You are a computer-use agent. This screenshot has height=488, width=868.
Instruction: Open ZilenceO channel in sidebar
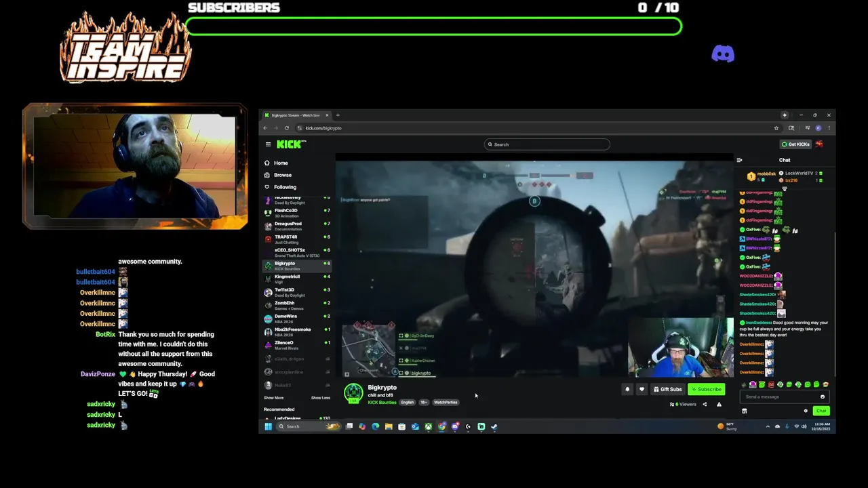(296, 345)
